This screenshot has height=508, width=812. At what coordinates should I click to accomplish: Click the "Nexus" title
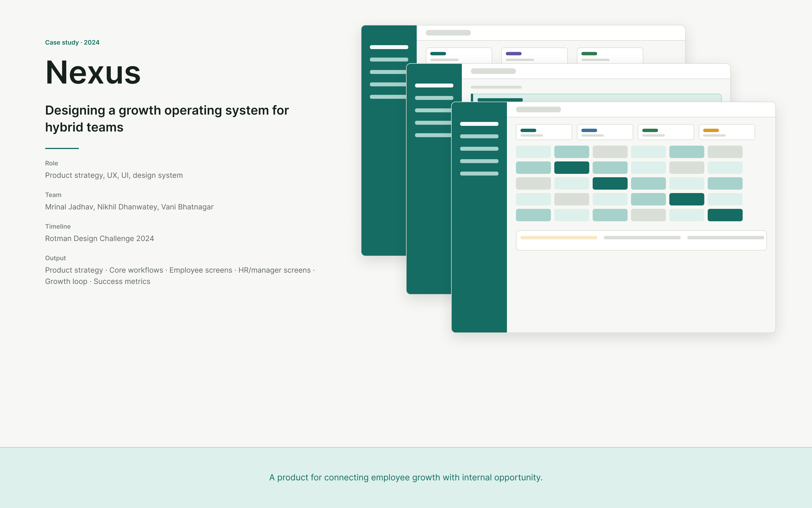click(x=93, y=73)
